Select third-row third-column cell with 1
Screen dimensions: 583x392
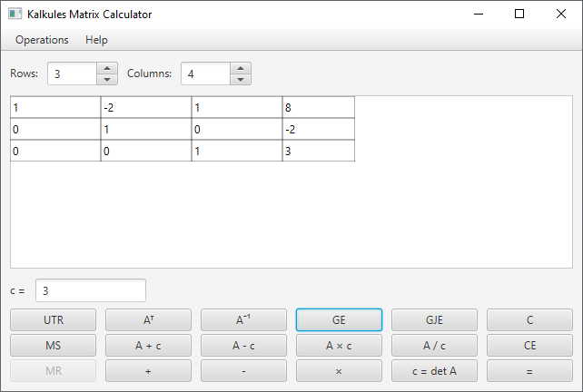click(237, 151)
